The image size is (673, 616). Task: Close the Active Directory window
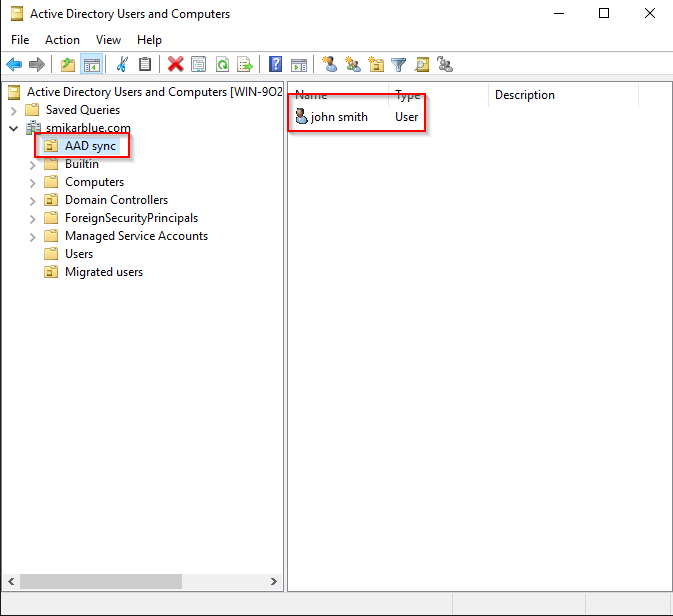pyautogui.click(x=649, y=14)
